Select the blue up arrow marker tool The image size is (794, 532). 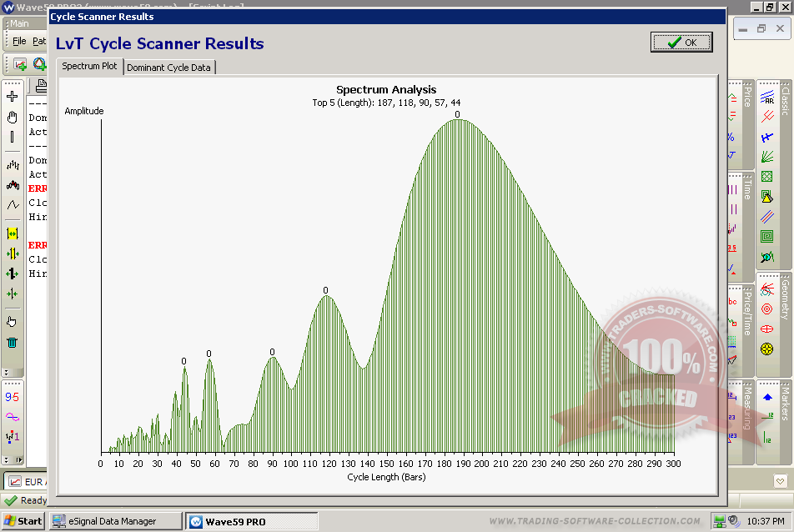pyautogui.click(x=767, y=397)
